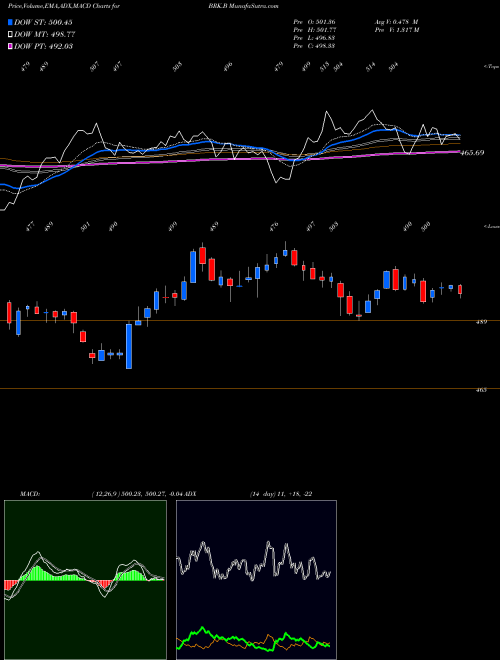Click the top-row '507' price label
The width and height of the screenshot is (500, 660).
95,66
